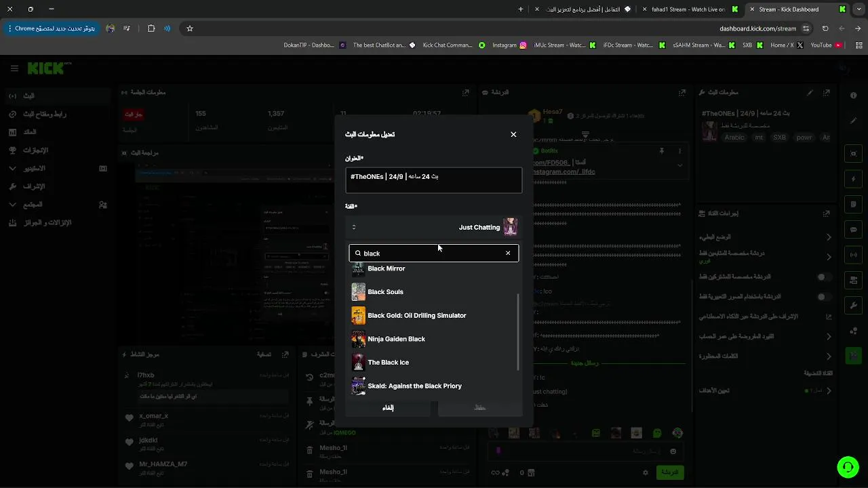Open the green support headset button
Viewport: 868px width, 488px height.
[x=847, y=467]
